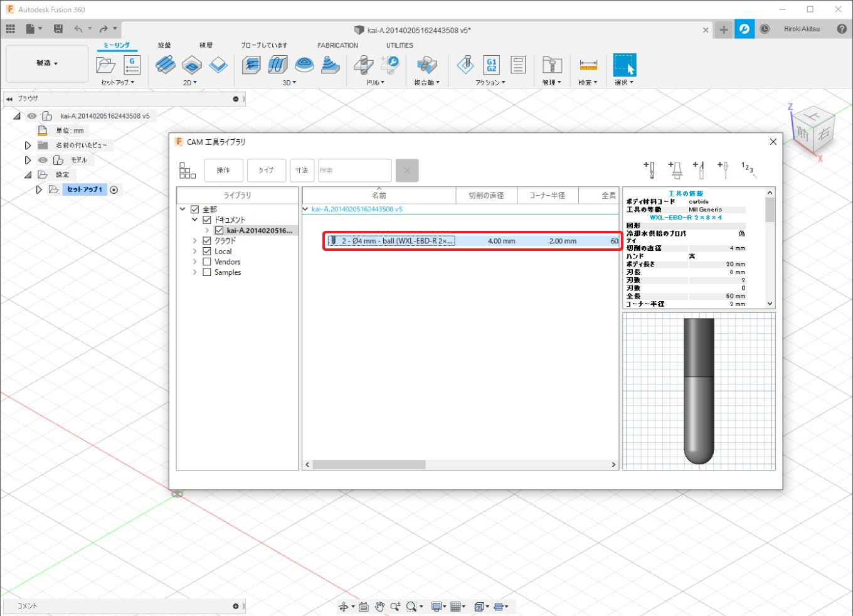
Task: Click the タイプ filter button
Action: click(266, 171)
